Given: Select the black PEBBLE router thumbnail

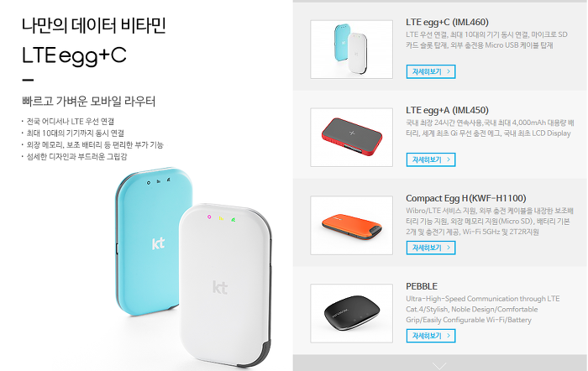Looking at the screenshot, I should pos(351,313).
